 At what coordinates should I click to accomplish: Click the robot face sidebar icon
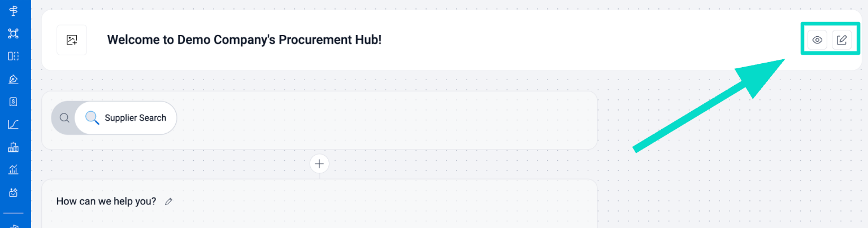[x=13, y=193]
